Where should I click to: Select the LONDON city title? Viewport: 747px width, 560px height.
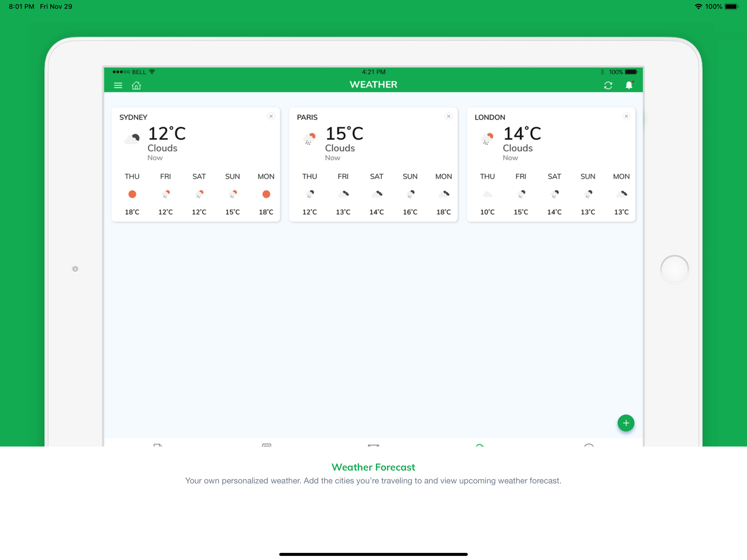point(490,117)
